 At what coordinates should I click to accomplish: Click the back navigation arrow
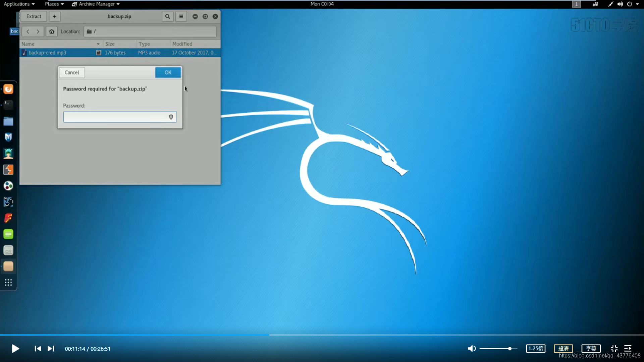[x=28, y=32]
